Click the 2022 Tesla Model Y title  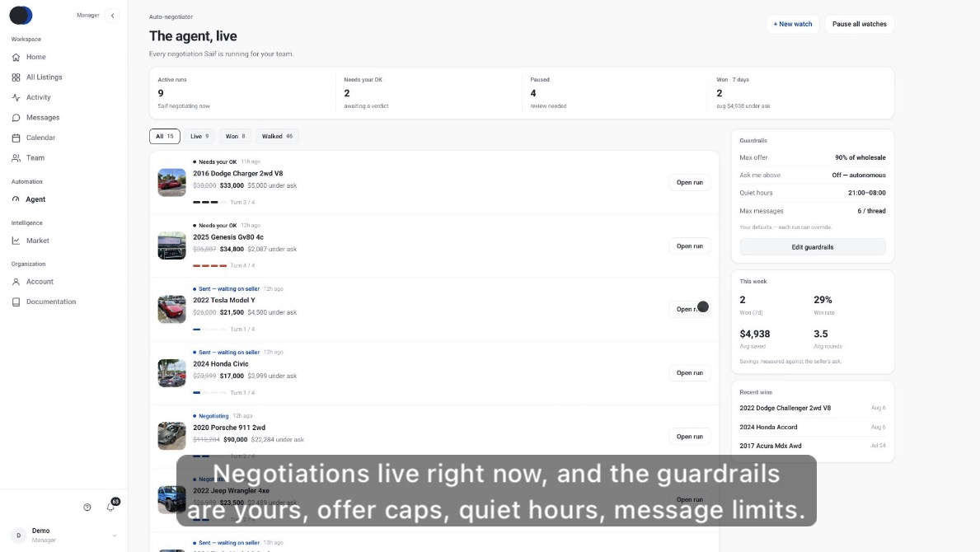click(223, 301)
